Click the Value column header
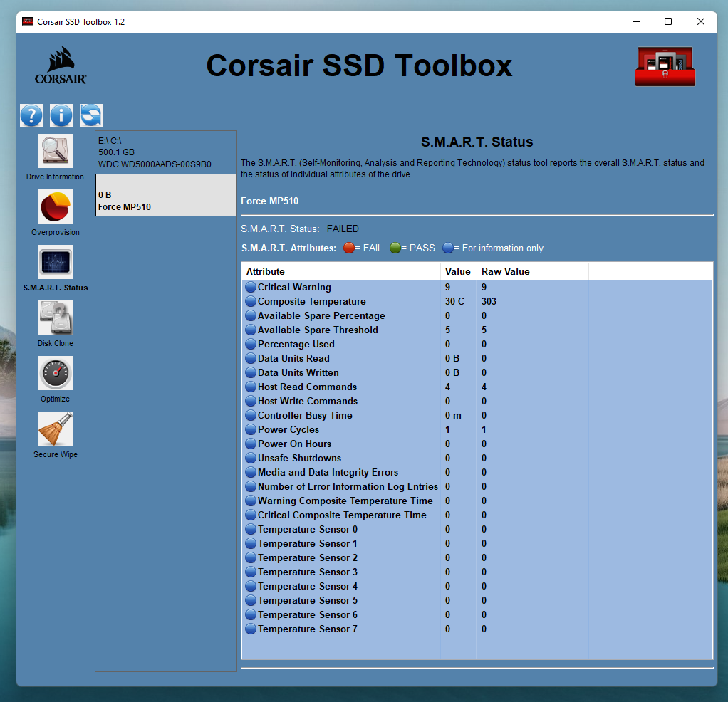 [x=458, y=271]
